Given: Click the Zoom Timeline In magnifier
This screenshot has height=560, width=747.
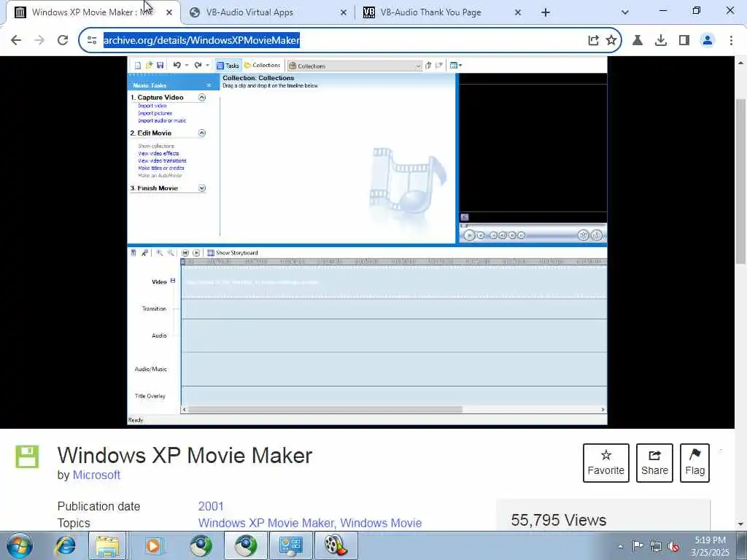Looking at the screenshot, I should (160, 253).
